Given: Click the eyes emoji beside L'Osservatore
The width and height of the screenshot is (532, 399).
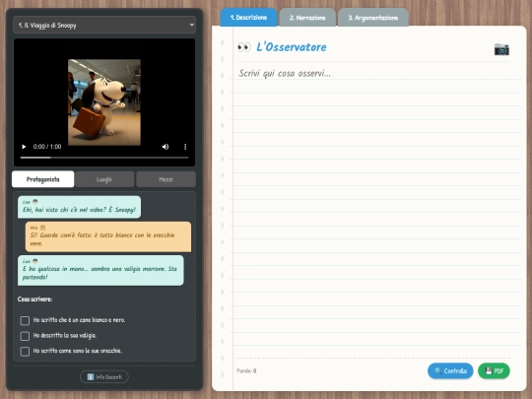Looking at the screenshot, I should (244, 47).
